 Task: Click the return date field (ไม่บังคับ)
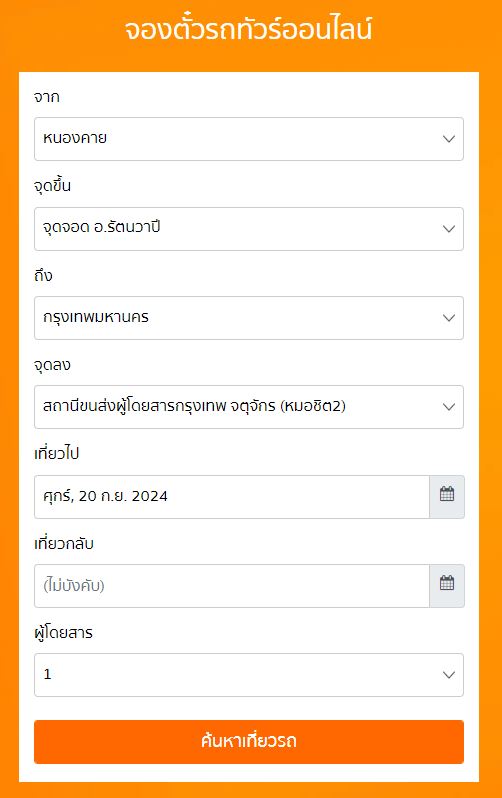pos(232,586)
